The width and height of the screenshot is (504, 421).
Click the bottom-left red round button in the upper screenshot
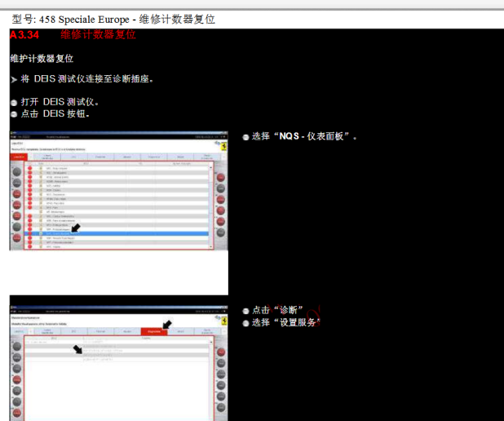[16, 238]
